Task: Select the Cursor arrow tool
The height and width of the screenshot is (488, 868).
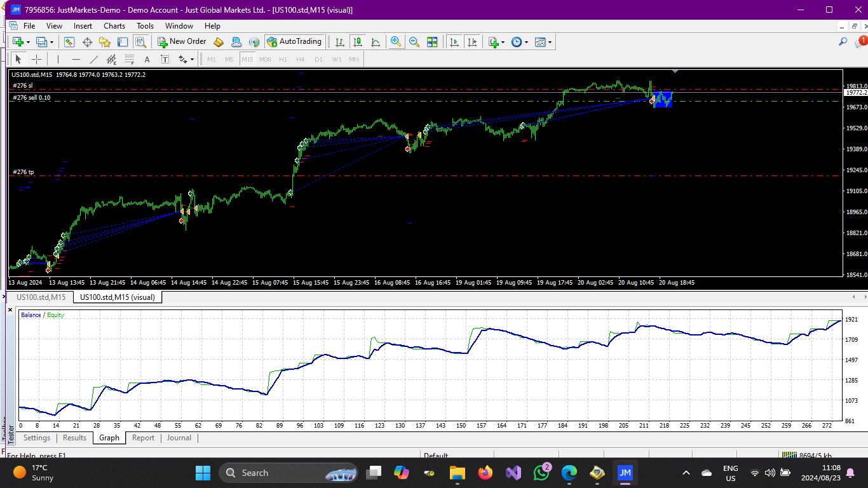Action: [x=18, y=59]
